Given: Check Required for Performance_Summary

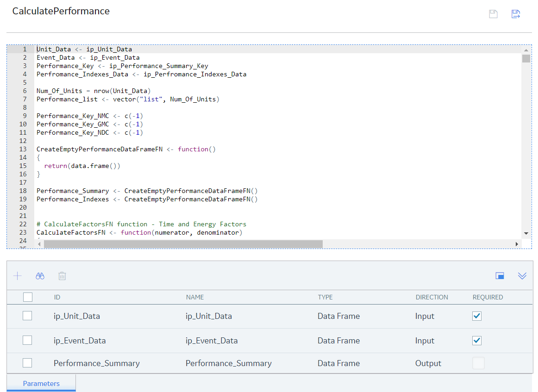Looking at the screenshot, I should click(478, 363).
